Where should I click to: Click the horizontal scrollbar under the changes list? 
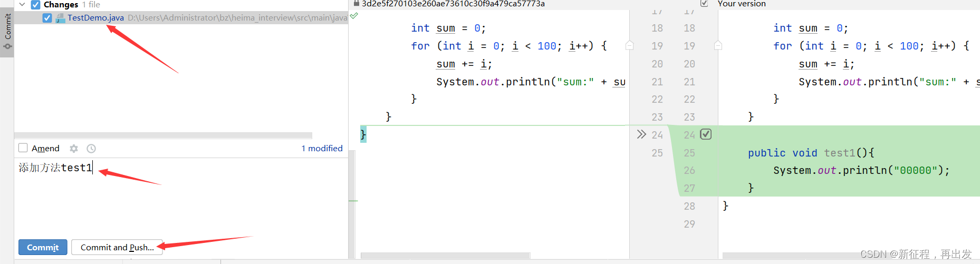point(163,135)
